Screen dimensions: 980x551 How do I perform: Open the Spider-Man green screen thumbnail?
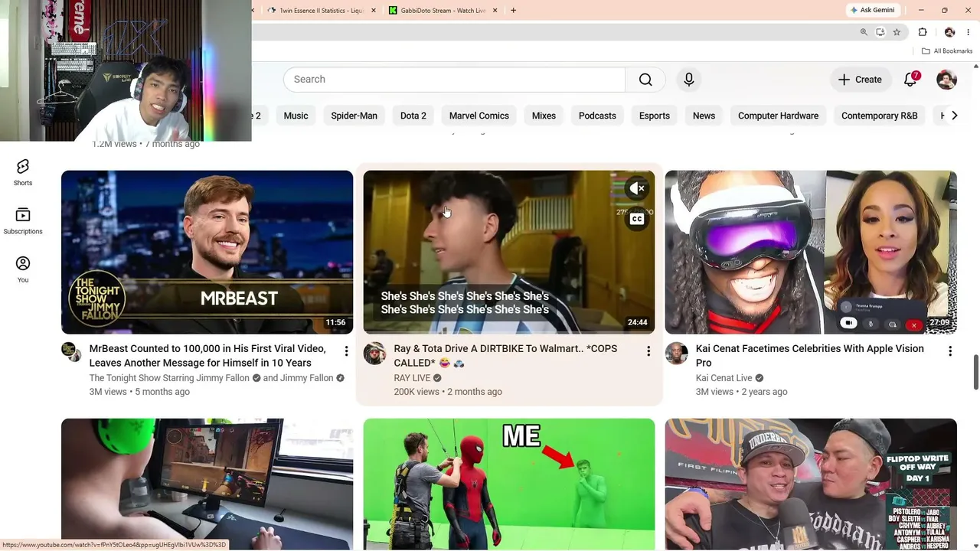click(509, 484)
